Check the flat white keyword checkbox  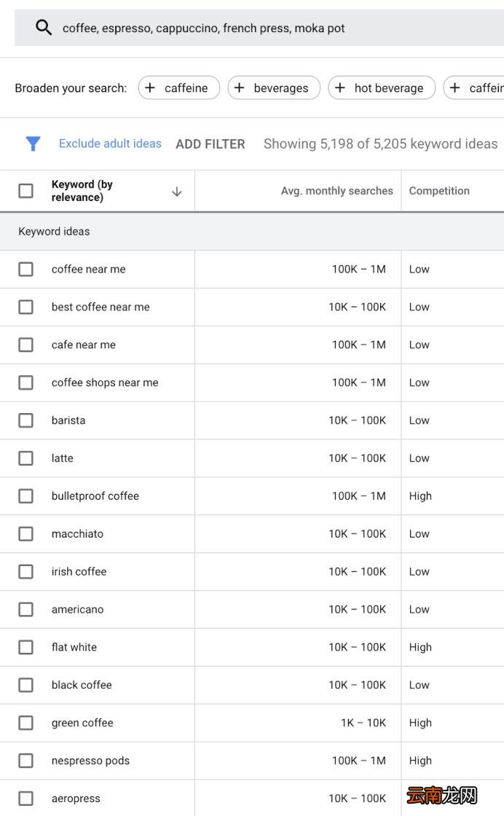coord(25,647)
